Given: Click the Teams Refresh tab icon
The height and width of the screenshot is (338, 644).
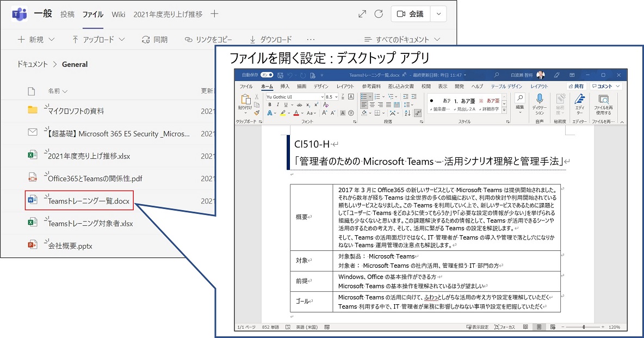Looking at the screenshot, I should coord(379,14).
